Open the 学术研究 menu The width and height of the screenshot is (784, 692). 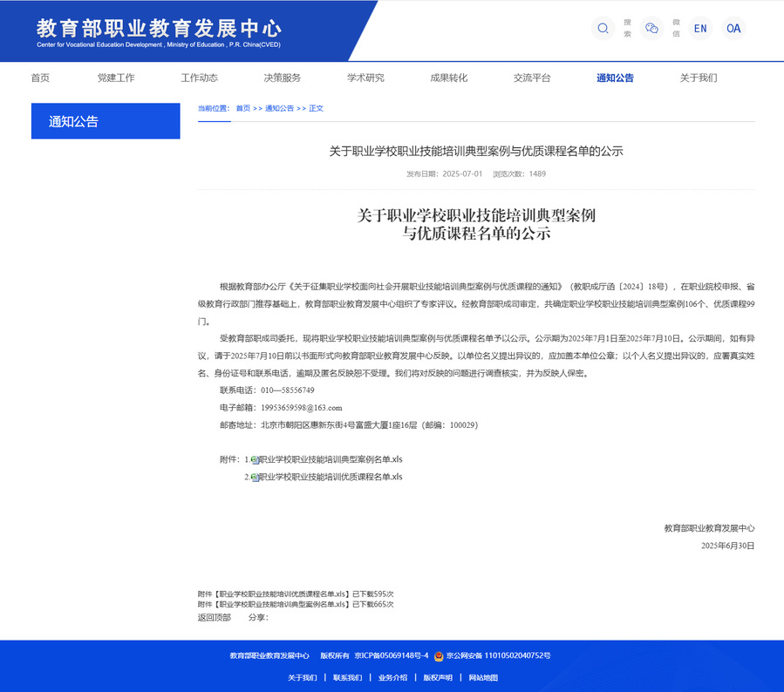click(x=365, y=78)
